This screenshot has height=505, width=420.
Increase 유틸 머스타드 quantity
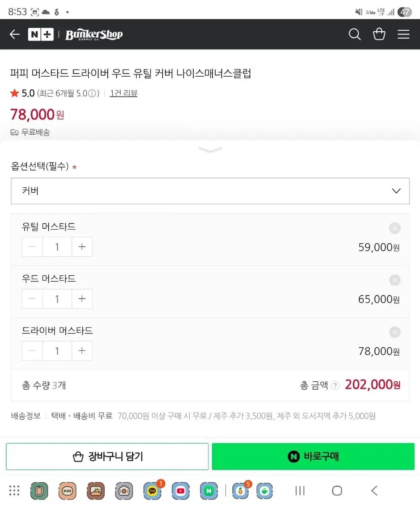tap(82, 247)
